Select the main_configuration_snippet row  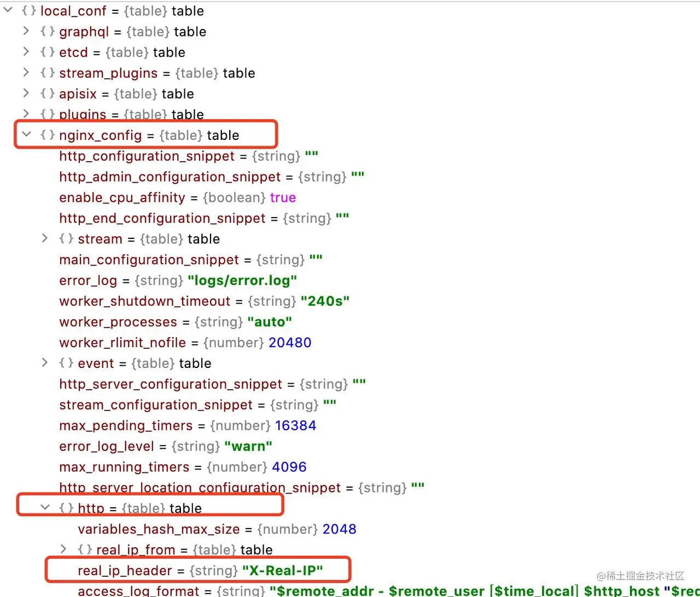click(191, 260)
